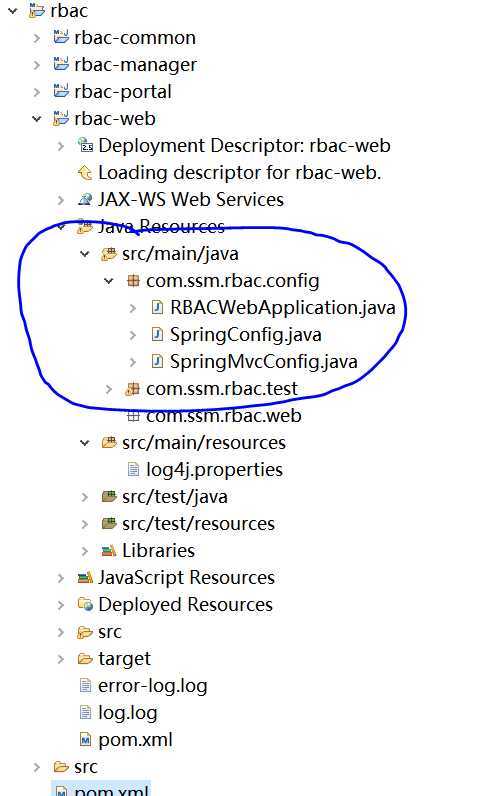Collapse the rbac-web module
The width and height of the screenshot is (478, 796).
[37, 119]
